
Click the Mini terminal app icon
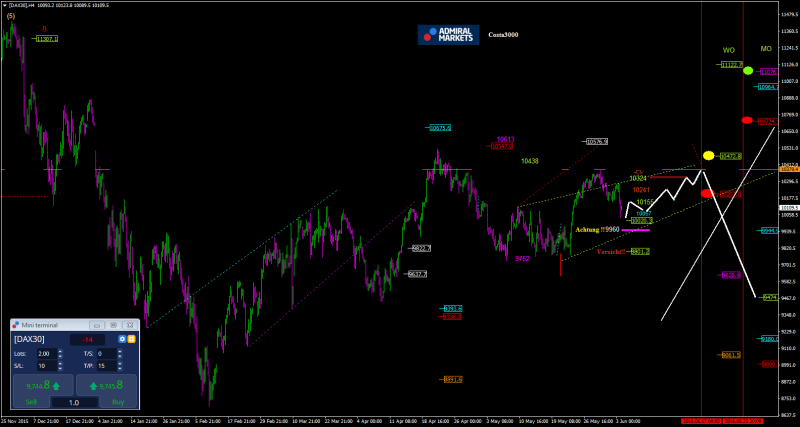coord(16,325)
